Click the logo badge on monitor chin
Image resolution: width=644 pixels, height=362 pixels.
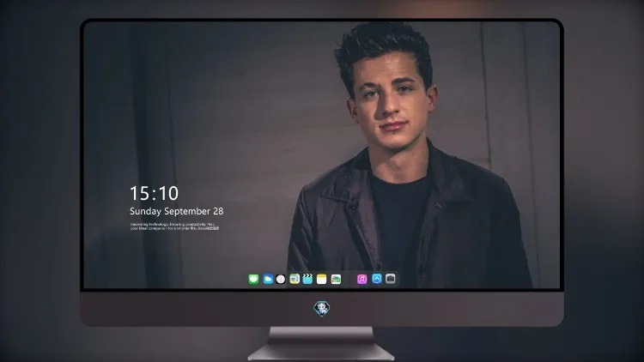point(322,309)
